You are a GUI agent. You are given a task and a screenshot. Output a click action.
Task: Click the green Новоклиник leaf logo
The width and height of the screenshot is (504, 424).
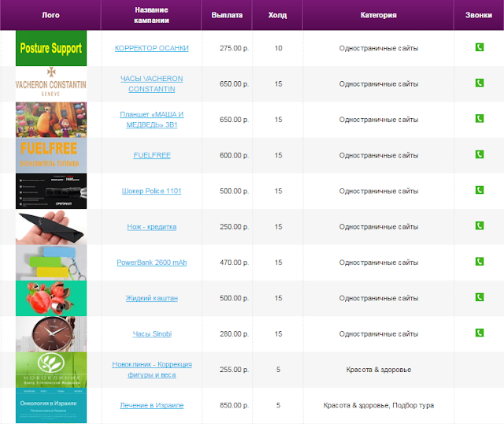tap(51, 370)
